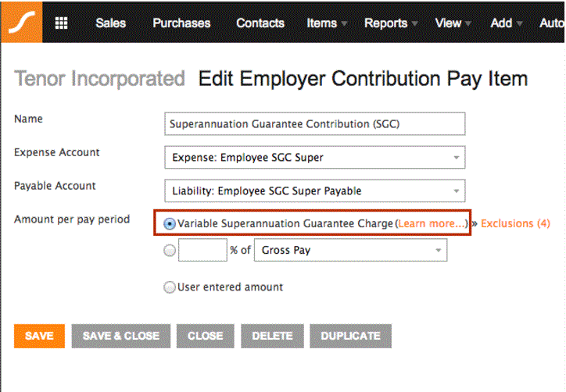Choose the User entered amount option
This screenshot has height=392, width=566.
(x=170, y=287)
